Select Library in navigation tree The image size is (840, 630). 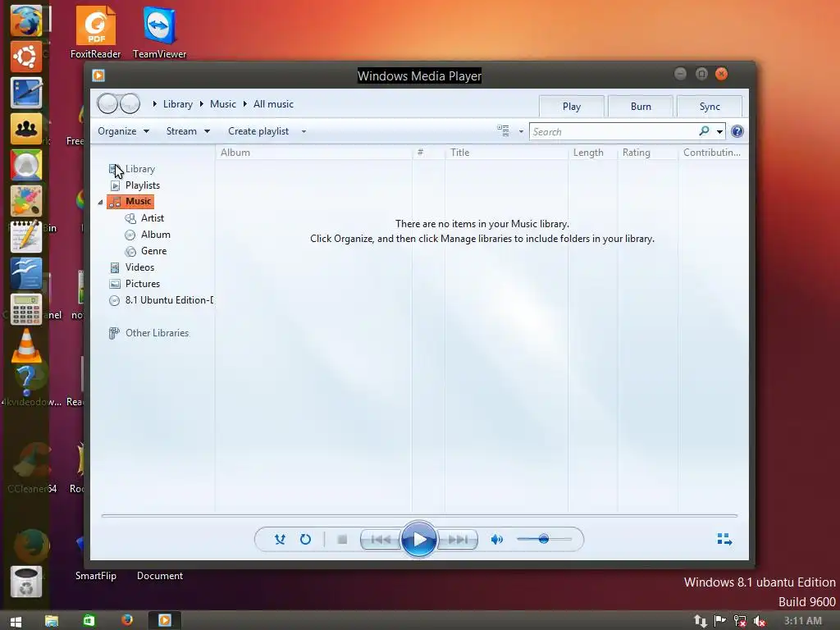tap(139, 169)
